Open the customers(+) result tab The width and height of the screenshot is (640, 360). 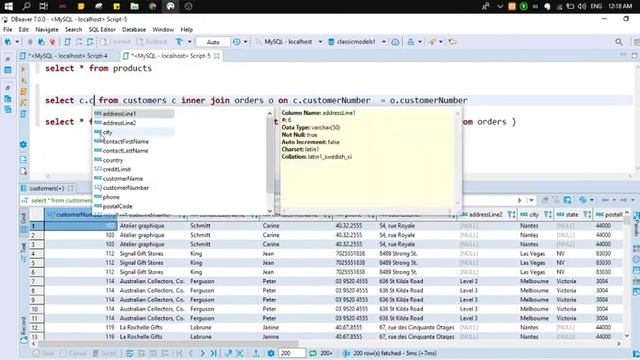pyautogui.click(x=47, y=188)
